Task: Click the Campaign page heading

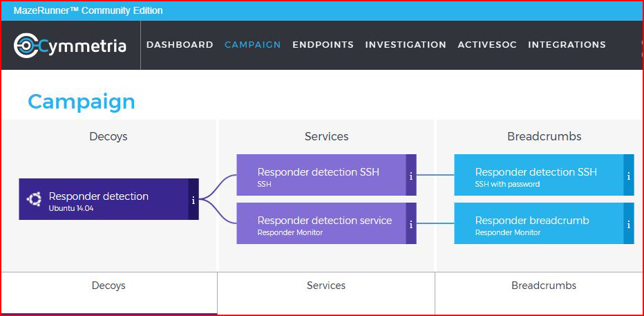Action: point(82,102)
